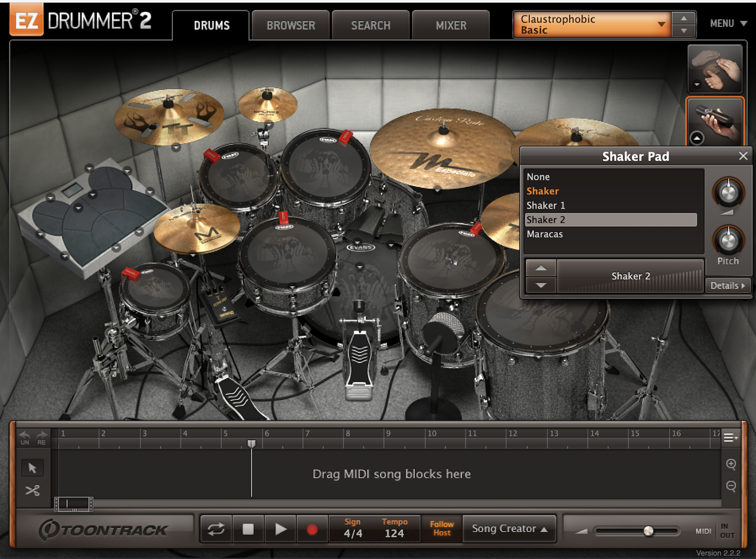Select the shaker percussion thumbnail

click(x=715, y=121)
